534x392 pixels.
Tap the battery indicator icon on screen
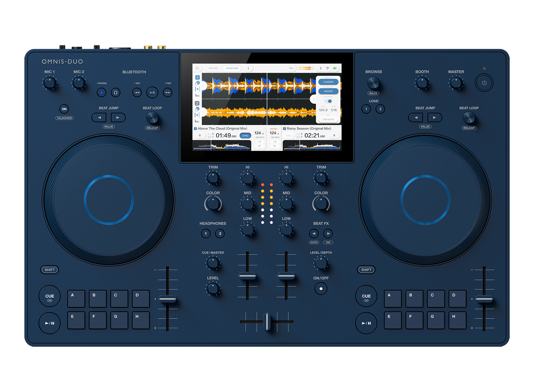[335, 68]
